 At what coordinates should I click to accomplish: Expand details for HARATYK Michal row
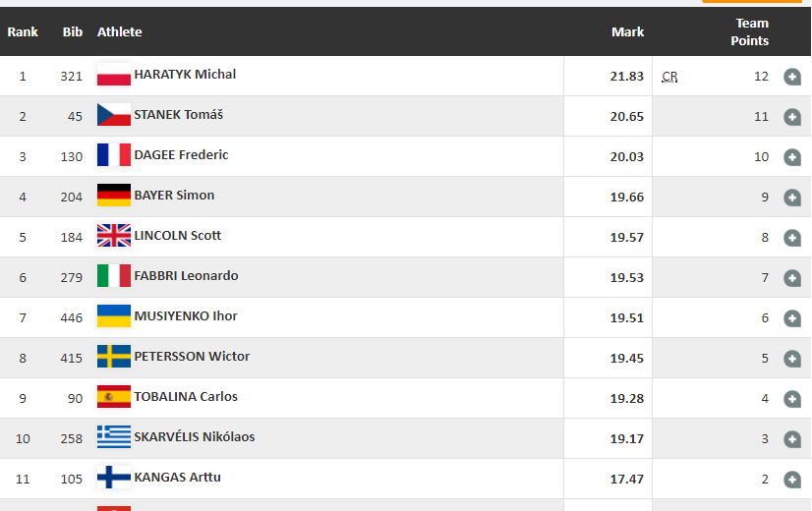792,77
